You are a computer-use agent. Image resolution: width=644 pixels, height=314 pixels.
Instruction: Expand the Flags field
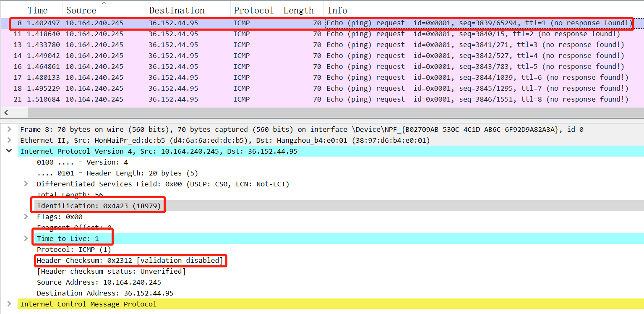[26, 217]
